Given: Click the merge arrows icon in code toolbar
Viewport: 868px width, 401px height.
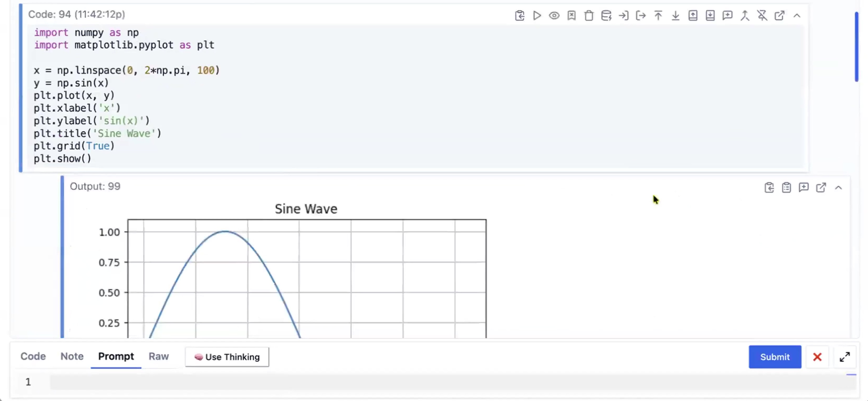Looking at the screenshot, I should click(745, 15).
